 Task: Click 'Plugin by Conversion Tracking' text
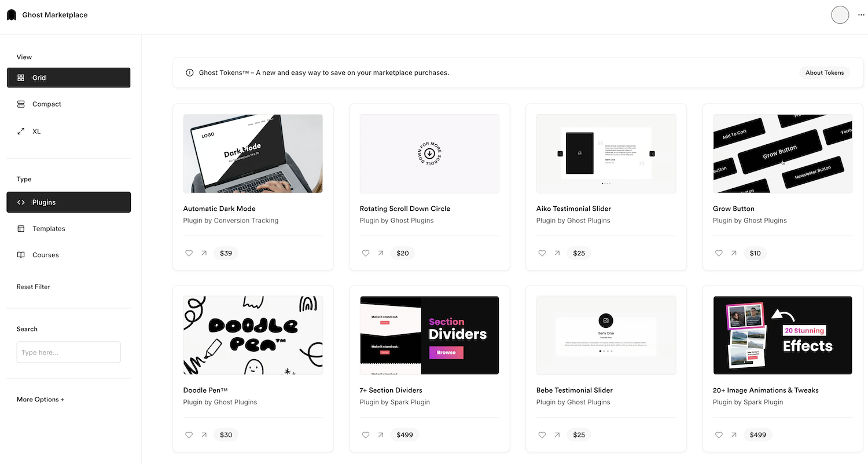231,221
